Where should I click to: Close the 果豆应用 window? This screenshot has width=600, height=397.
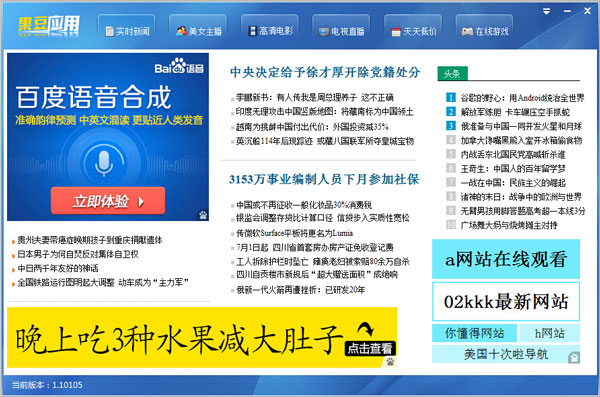588,11
